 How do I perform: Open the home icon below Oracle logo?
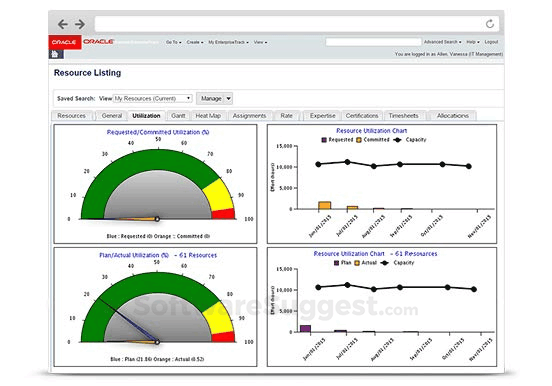click(55, 54)
